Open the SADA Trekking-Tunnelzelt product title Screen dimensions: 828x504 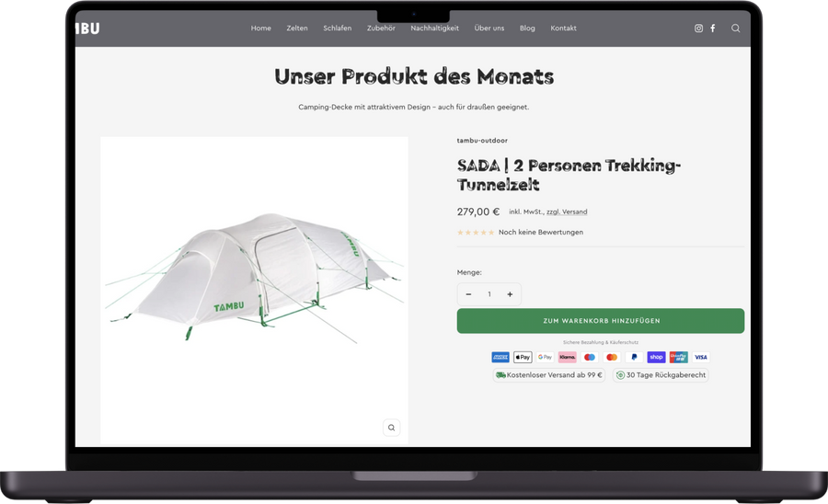[x=569, y=175]
